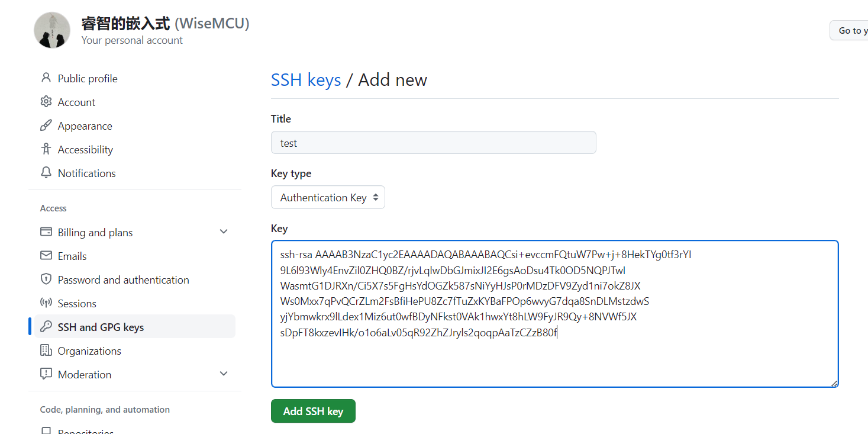The width and height of the screenshot is (868, 434).
Task: Click the Accessibility figure icon
Action: 46,149
